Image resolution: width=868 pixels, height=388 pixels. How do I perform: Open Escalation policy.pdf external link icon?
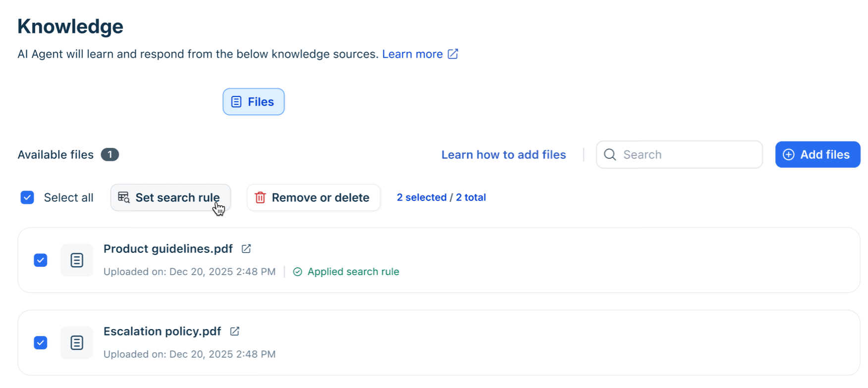click(x=235, y=332)
